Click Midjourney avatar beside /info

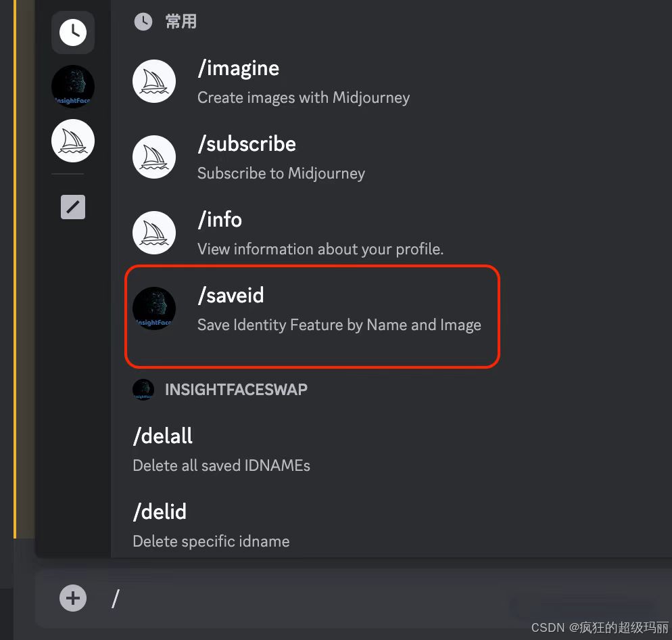[154, 233]
